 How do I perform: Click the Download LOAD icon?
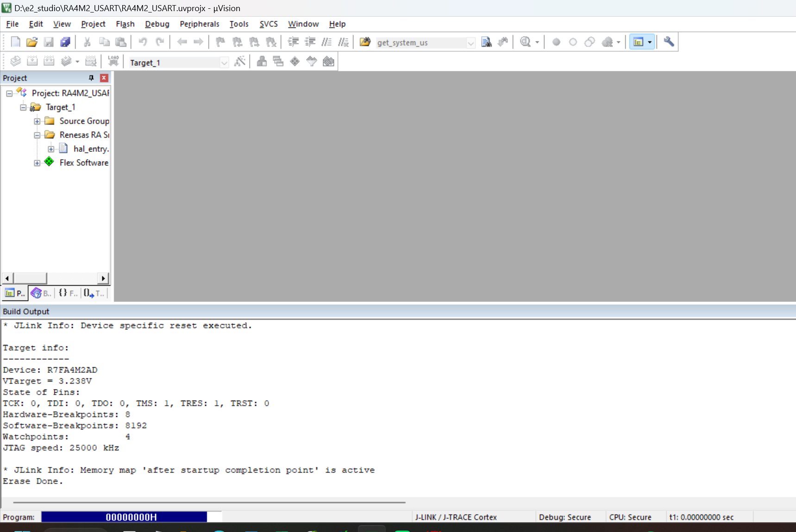pyautogui.click(x=113, y=62)
